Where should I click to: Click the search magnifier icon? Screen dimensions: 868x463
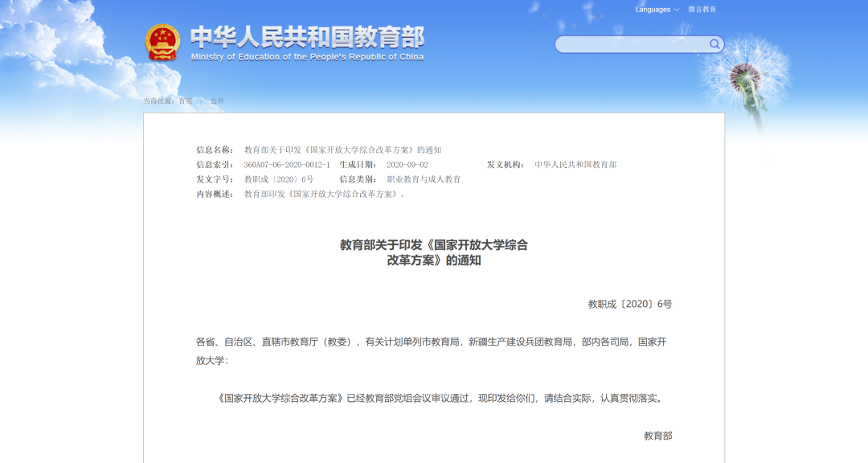click(x=714, y=44)
